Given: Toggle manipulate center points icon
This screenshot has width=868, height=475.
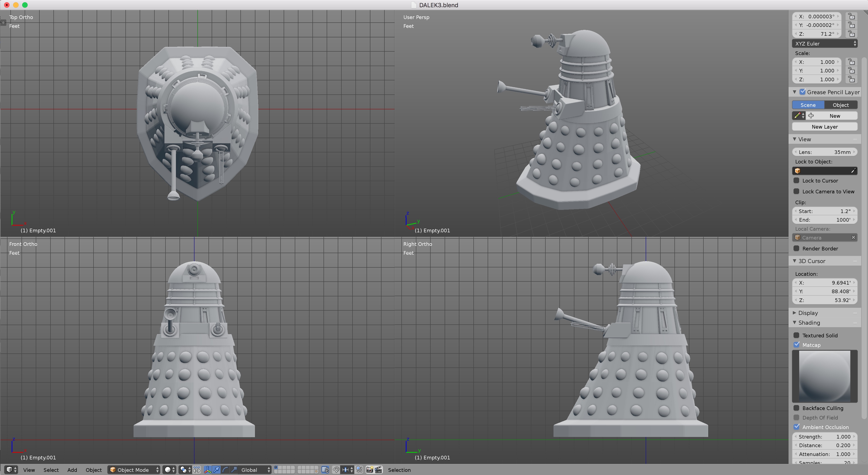Looking at the screenshot, I should coord(197,470).
